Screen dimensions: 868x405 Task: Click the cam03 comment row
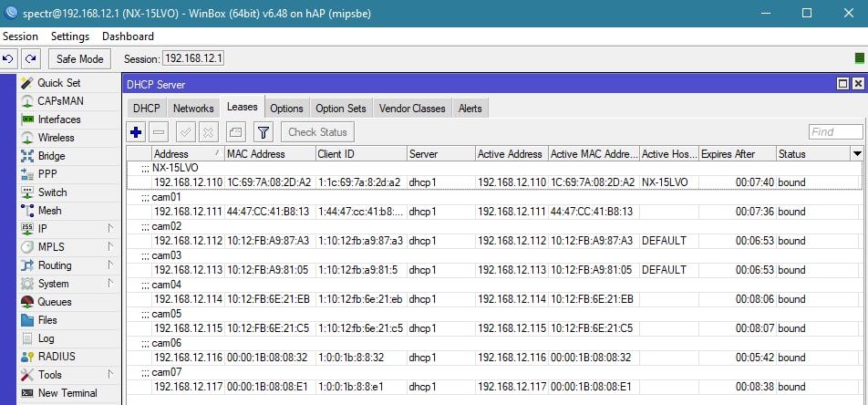point(494,256)
